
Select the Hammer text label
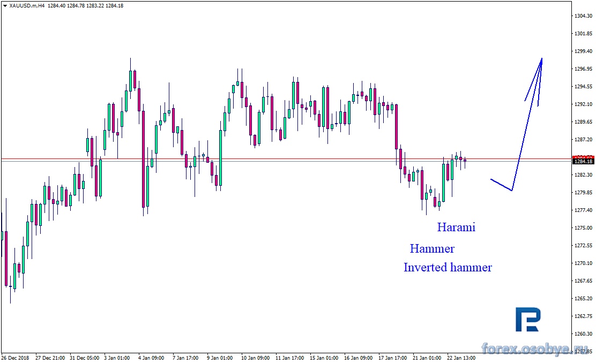[x=432, y=248]
